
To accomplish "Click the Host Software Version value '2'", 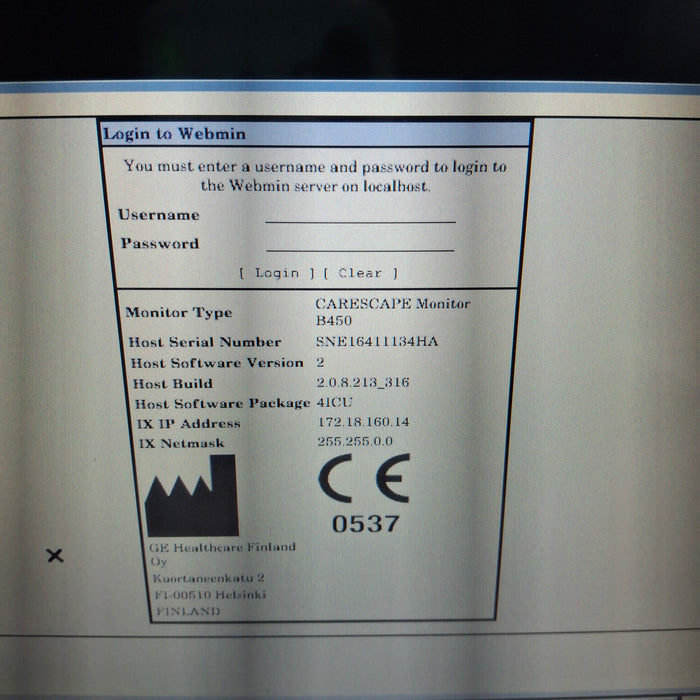I will [320, 362].
